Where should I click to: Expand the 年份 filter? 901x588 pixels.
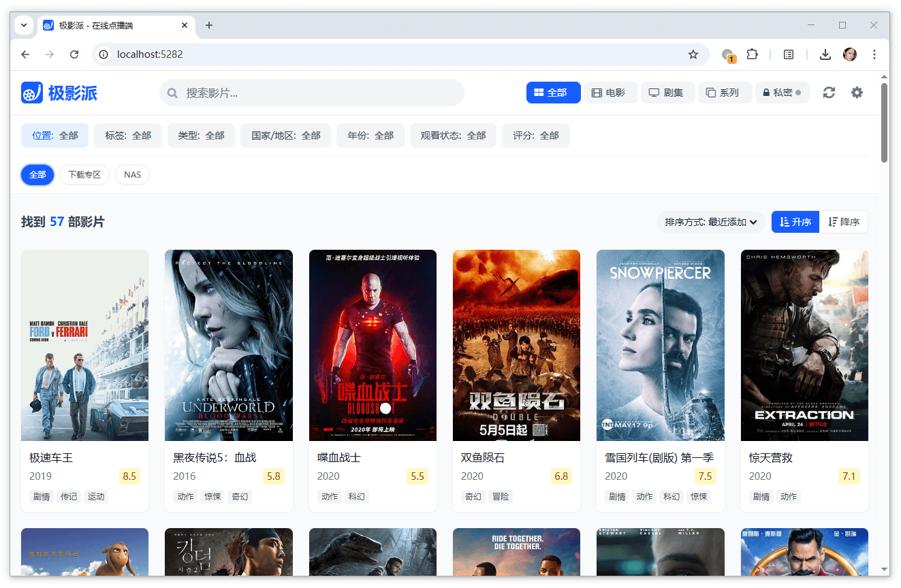tap(370, 135)
